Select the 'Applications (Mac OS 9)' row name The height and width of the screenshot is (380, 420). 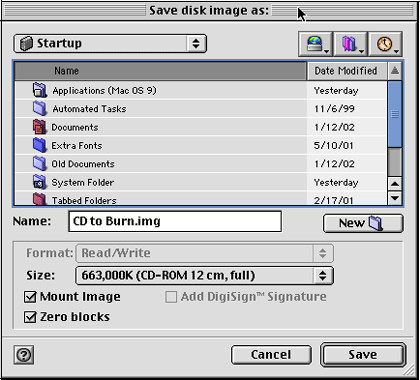(x=104, y=91)
